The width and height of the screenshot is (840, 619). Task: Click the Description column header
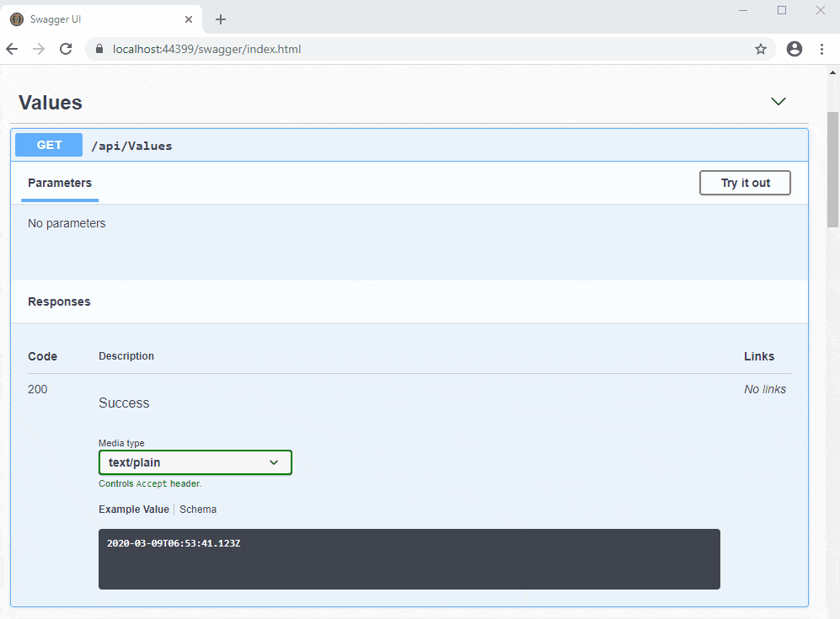click(126, 356)
